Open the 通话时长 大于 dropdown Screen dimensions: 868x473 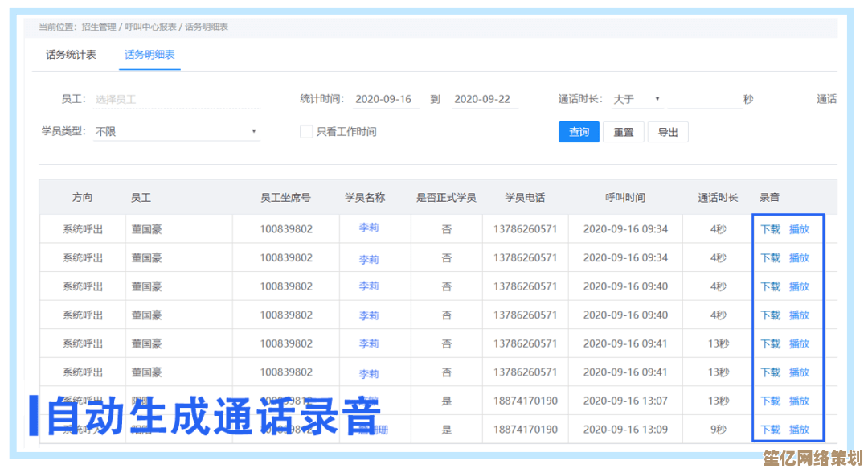pos(637,99)
